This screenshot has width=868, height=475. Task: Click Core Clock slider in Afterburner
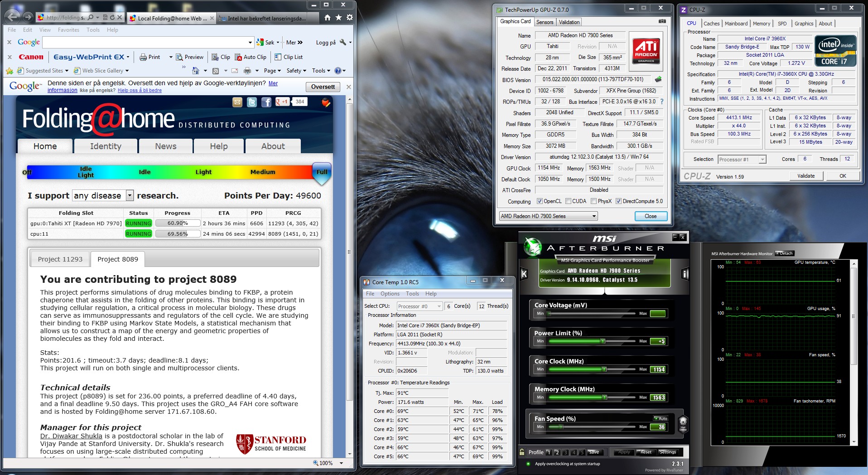593,369
